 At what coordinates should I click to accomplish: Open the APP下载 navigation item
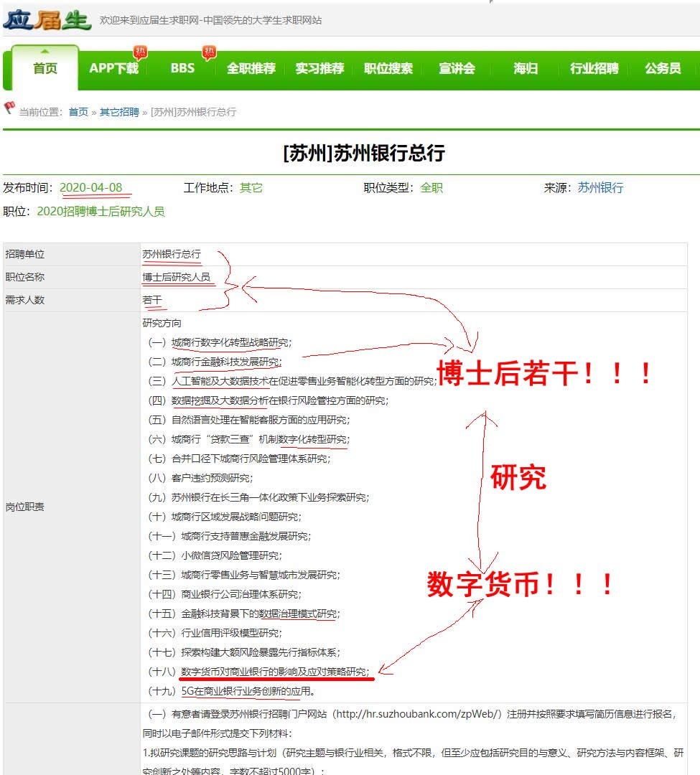pyautogui.click(x=113, y=68)
